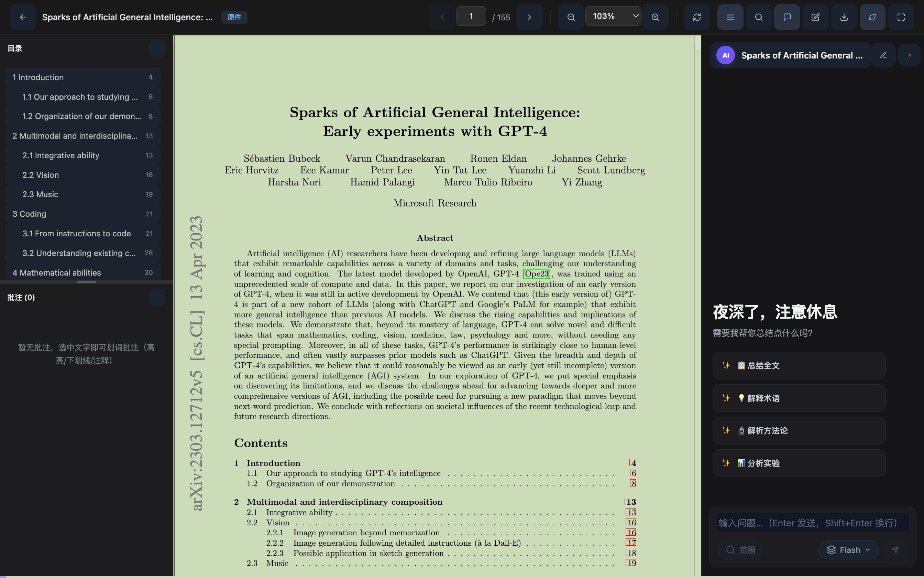924x578 pixels.
Task: Send the message with the paper plane icon
Action: 895,550
